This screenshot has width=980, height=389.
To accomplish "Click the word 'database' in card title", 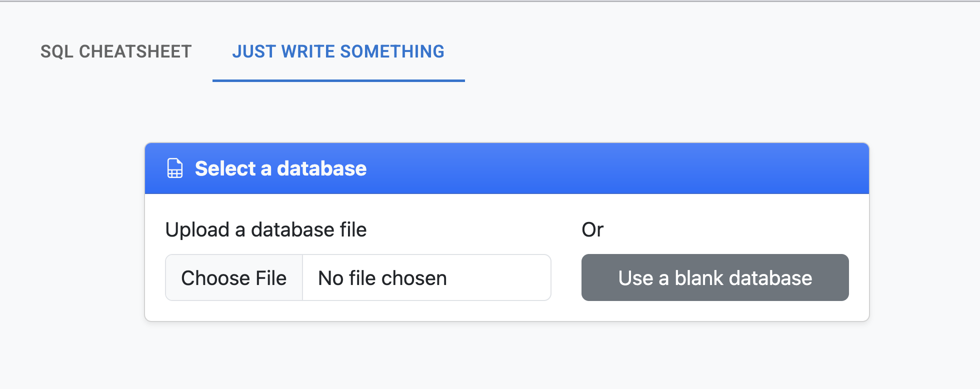I will click(x=322, y=168).
